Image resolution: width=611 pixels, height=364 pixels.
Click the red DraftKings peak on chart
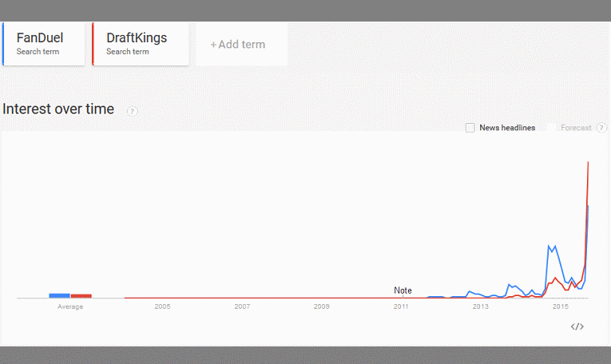click(x=588, y=162)
